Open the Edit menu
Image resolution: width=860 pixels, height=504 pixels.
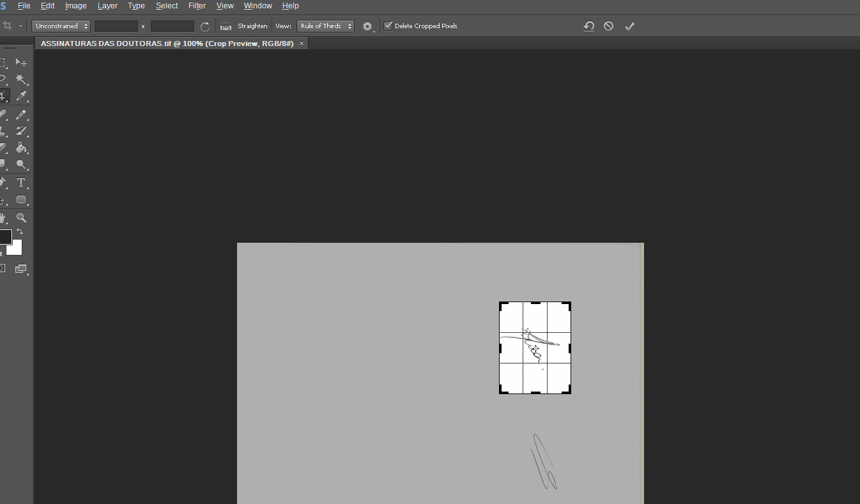[x=48, y=6]
